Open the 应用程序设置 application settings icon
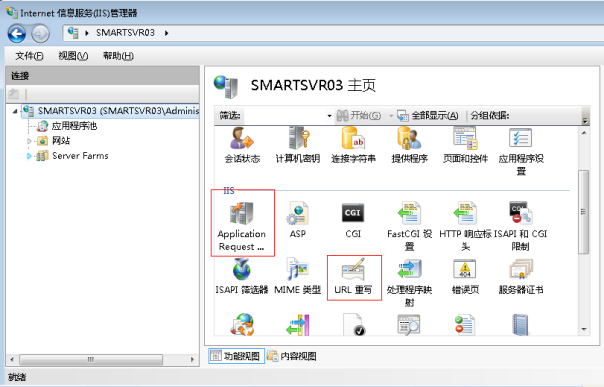 click(x=521, y=151)
